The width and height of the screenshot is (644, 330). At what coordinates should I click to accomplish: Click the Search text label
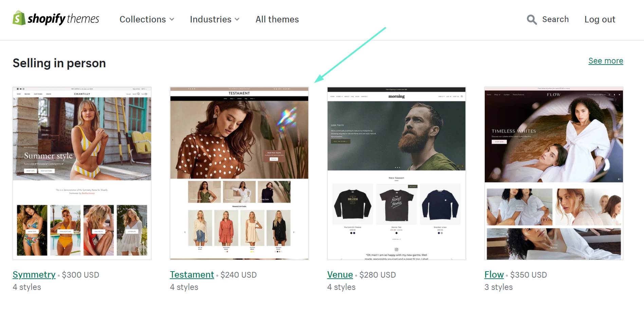[x=555, y=19]
